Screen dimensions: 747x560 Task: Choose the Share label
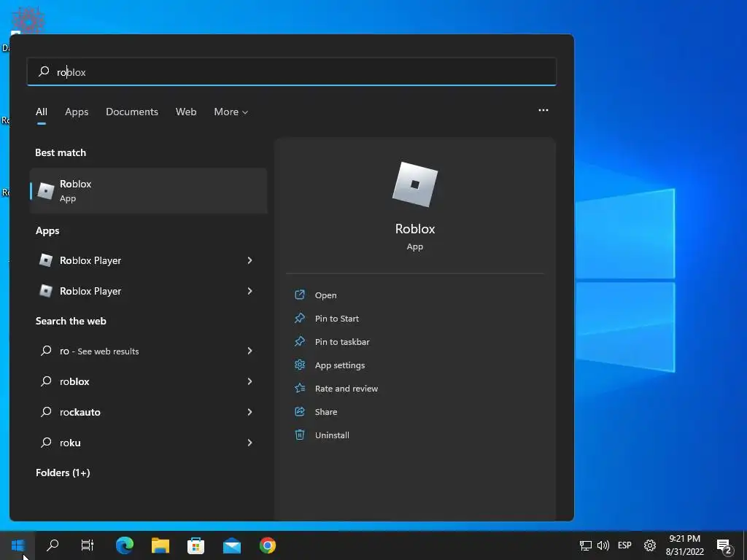click(x=326, y=412)
